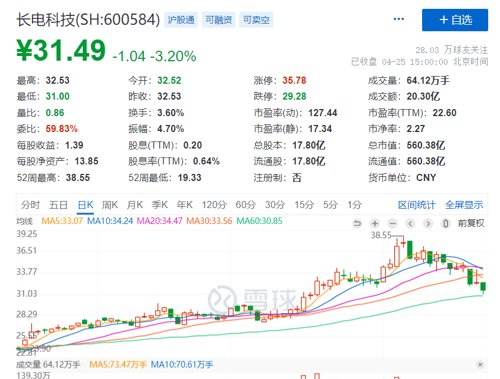Close the volume indicator panel
The width and height of the screenshot is (500, 379).
click(x=480, y=364)
